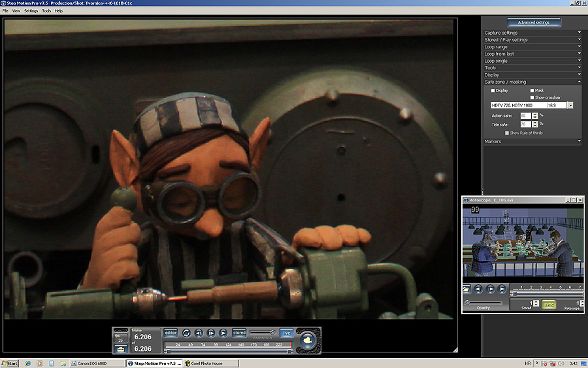Click the media player quick launch icon

coord(39,363)
